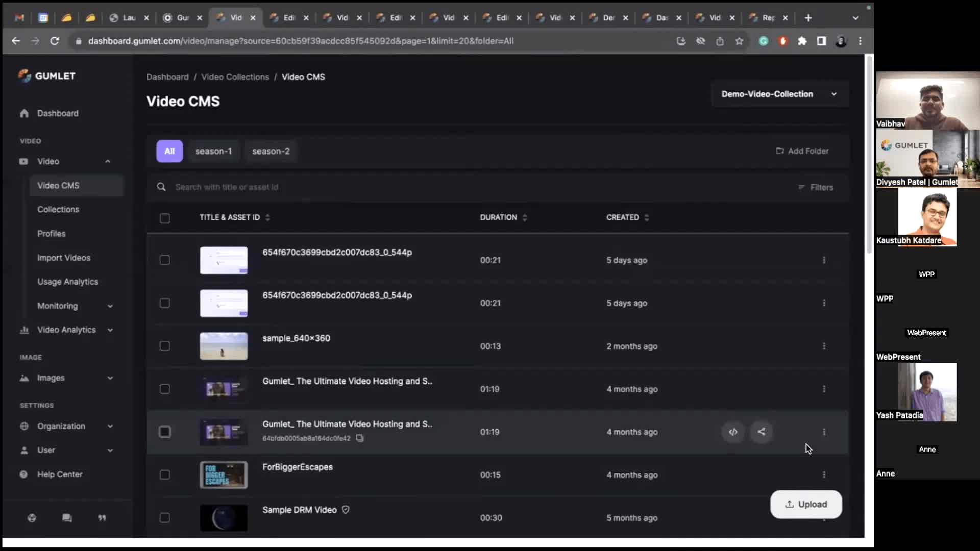Open Collections in the sidebar
Screen dimensions: 980x551
coord(58,209)
